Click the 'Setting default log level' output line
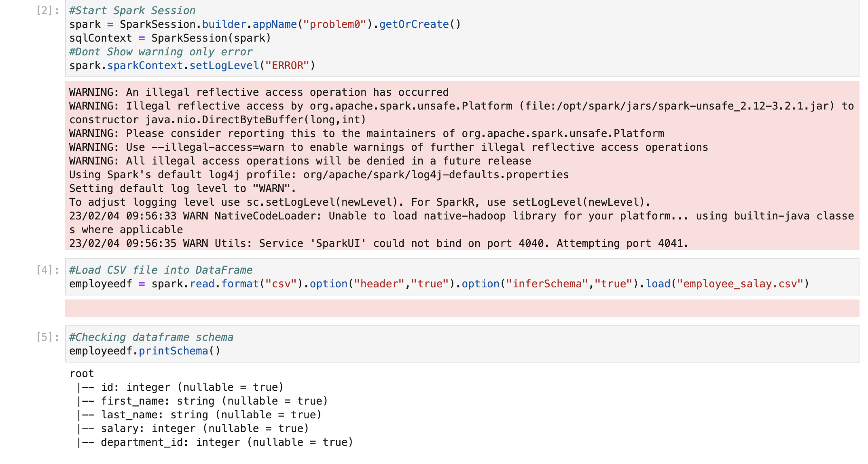 point(182,189)
